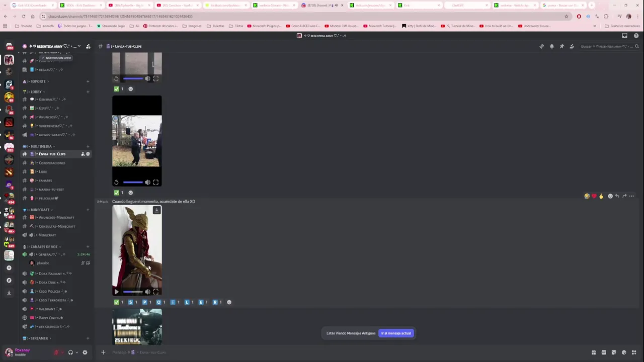Open User Settings gear icon
Screen dimensions: 644x362
point(85,352)
